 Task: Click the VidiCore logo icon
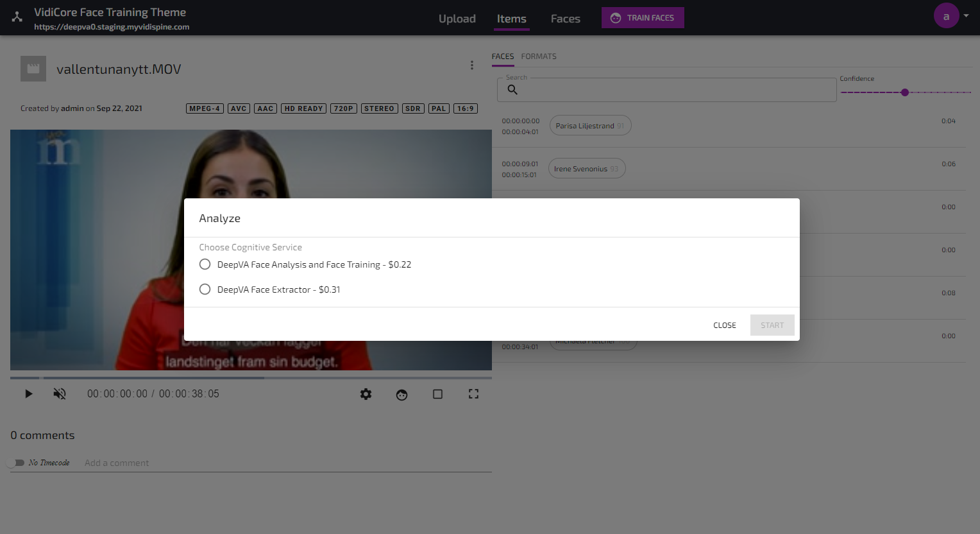(17, 17)
